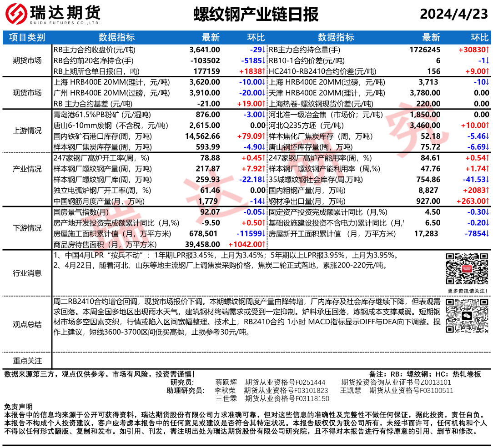This screenshot has height=448, width=493.
Task: Select the 产业情况 category cell
Action: pos(27,168)
